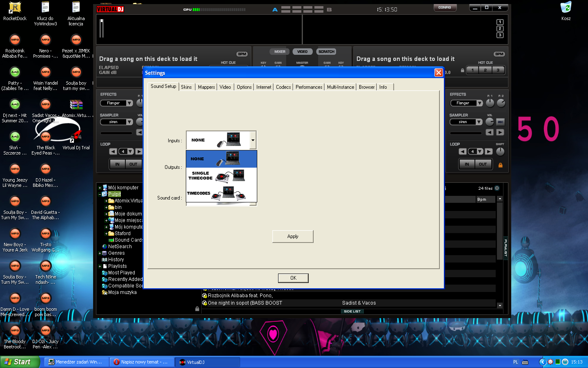Select the Atomix.Virtu... archive icon on desktop
This screenshot has height=368, width=588.
[x=76, y=108]
